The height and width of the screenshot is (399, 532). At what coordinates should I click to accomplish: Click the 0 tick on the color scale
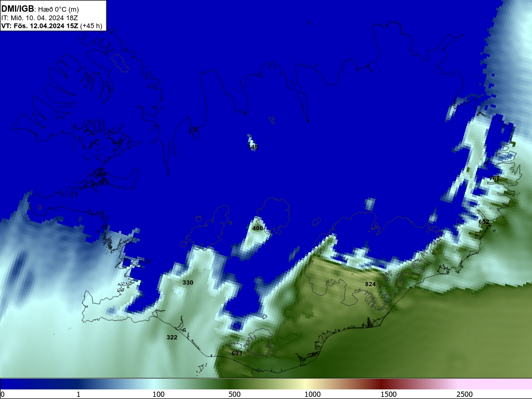[x=3, y=394]
